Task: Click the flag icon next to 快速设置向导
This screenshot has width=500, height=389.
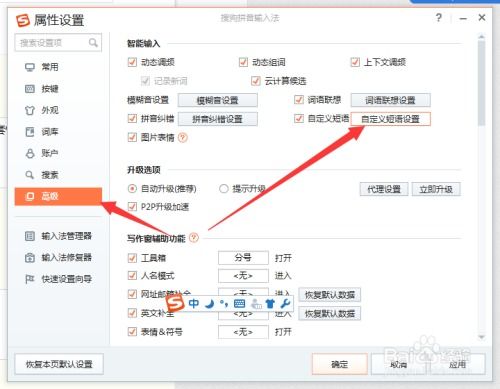Action: 30,279
